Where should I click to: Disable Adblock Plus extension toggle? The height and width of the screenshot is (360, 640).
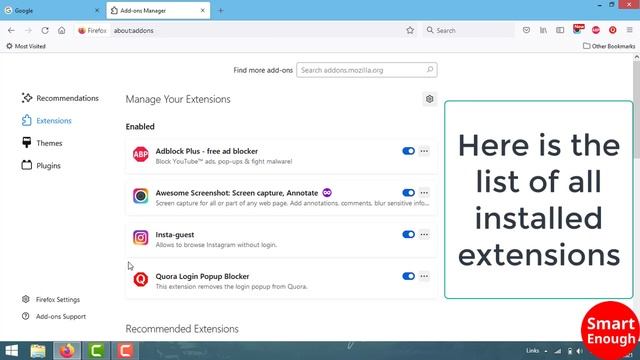408,151
